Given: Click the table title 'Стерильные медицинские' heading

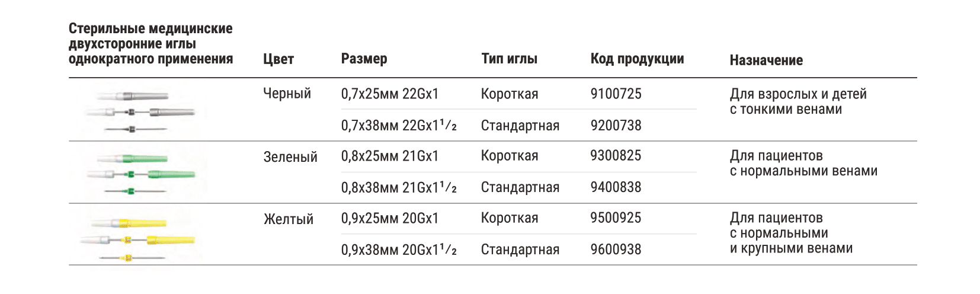Looking at the screenshot, I should (150, 28).
